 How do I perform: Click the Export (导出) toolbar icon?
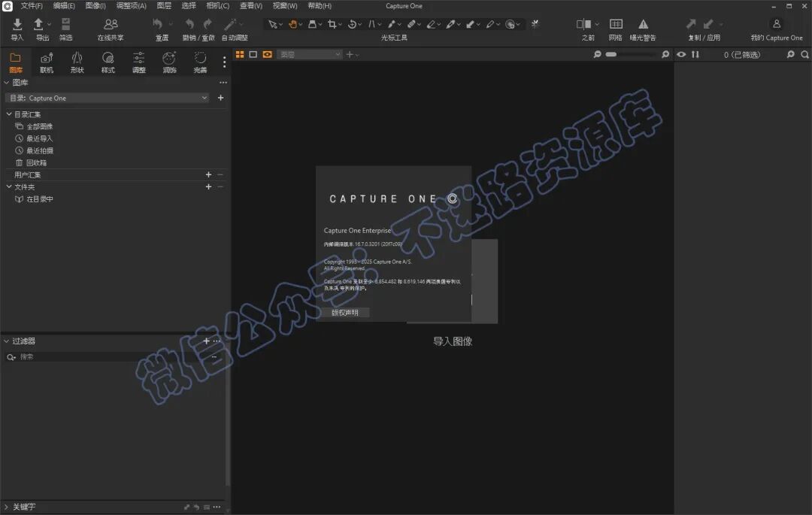pyautogui.click(x=39, y=24)
